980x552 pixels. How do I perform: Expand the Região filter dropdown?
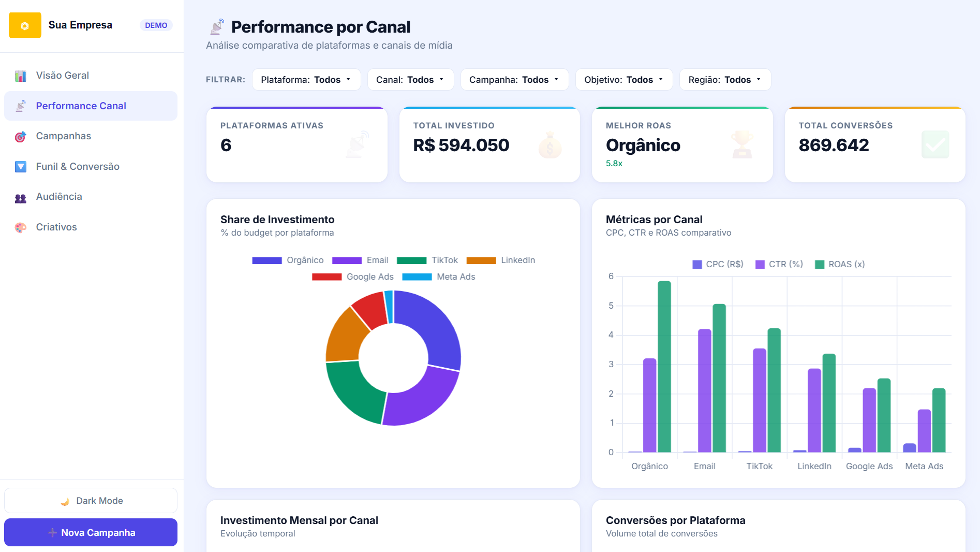click(725, 80)
